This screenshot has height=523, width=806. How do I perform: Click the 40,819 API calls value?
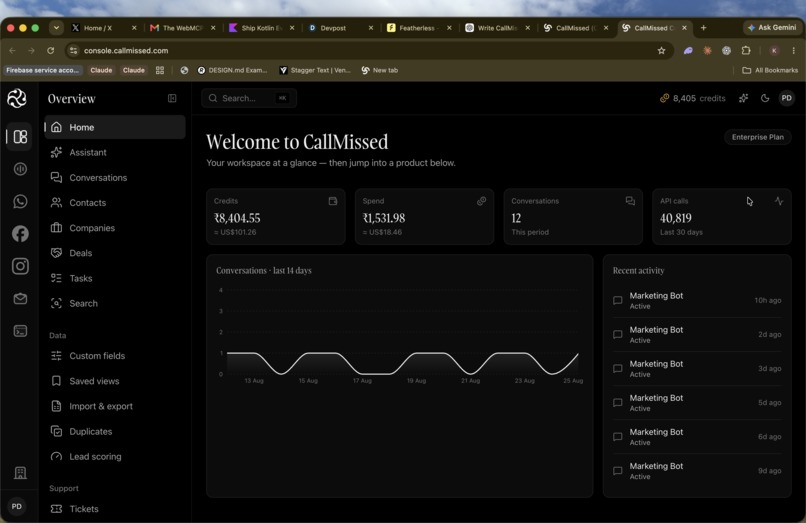point(675,218)
